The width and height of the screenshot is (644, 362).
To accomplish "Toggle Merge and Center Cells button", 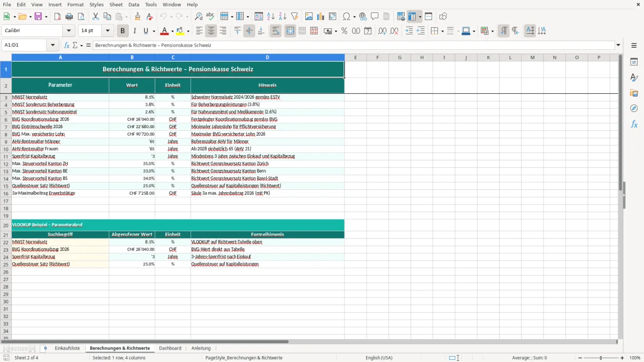I will tap(290, 31).
